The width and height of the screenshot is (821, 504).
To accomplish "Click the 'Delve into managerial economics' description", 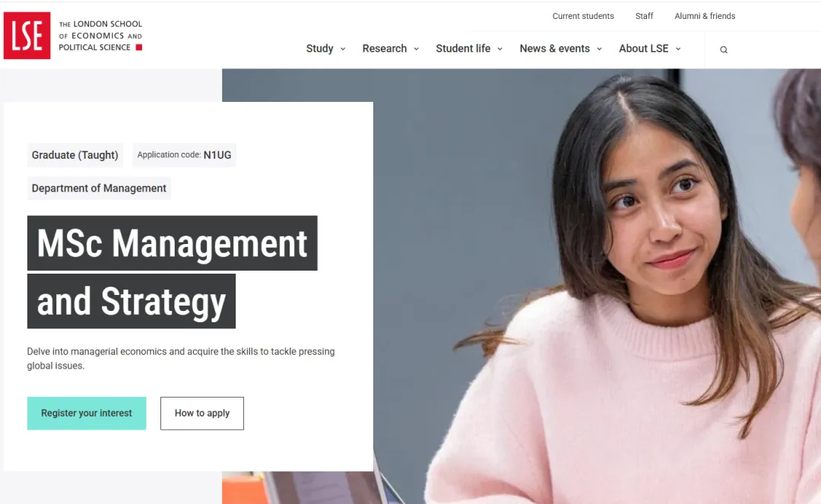I will tap(181, 359).
